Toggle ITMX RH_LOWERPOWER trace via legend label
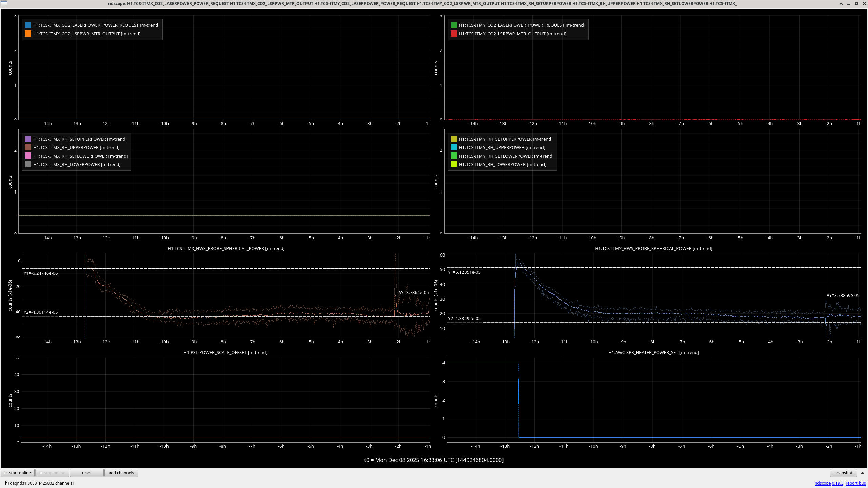868x488 pixels. (x=77, y=164)
